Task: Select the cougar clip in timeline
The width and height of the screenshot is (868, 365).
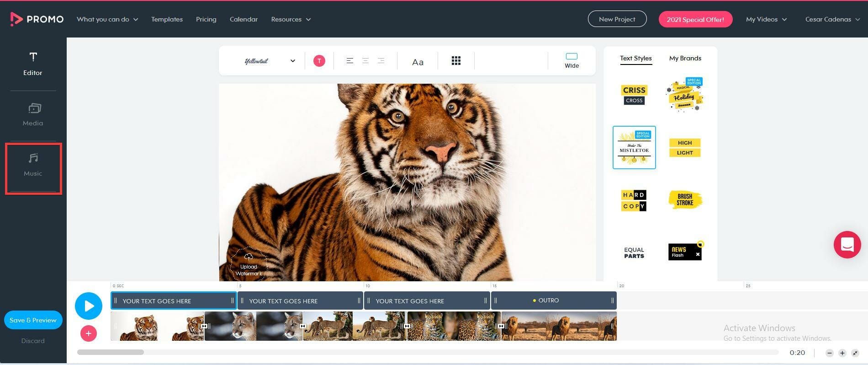Action: 254,326
